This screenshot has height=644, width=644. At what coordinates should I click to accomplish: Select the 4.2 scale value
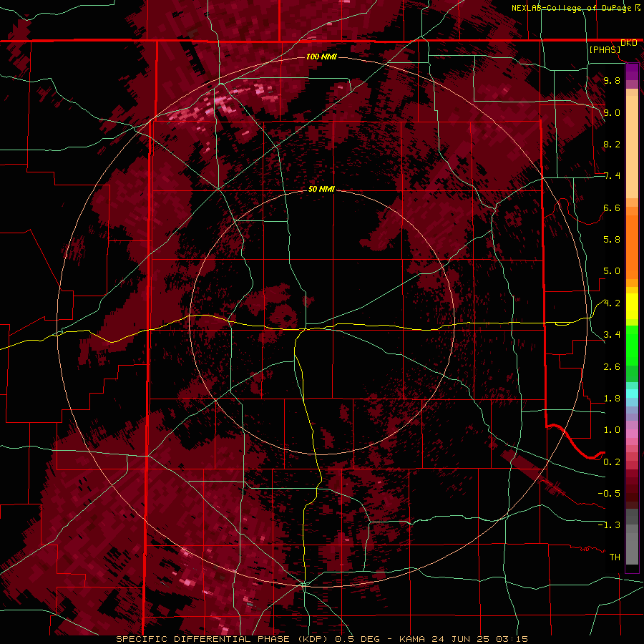(612, 303)
